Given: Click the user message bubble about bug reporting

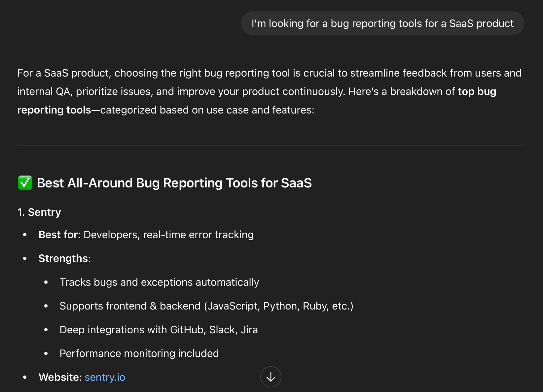Looking at the screenshot, I should (382, 23).
